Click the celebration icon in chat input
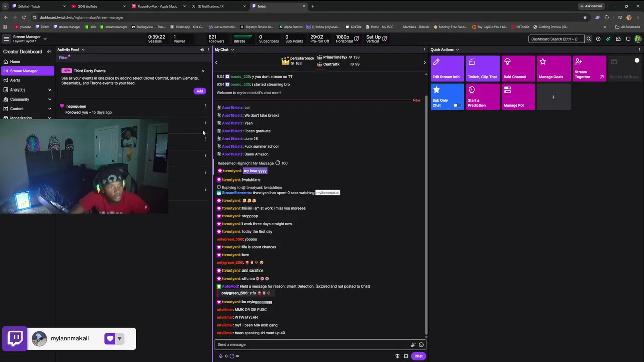 coord(413,345)
